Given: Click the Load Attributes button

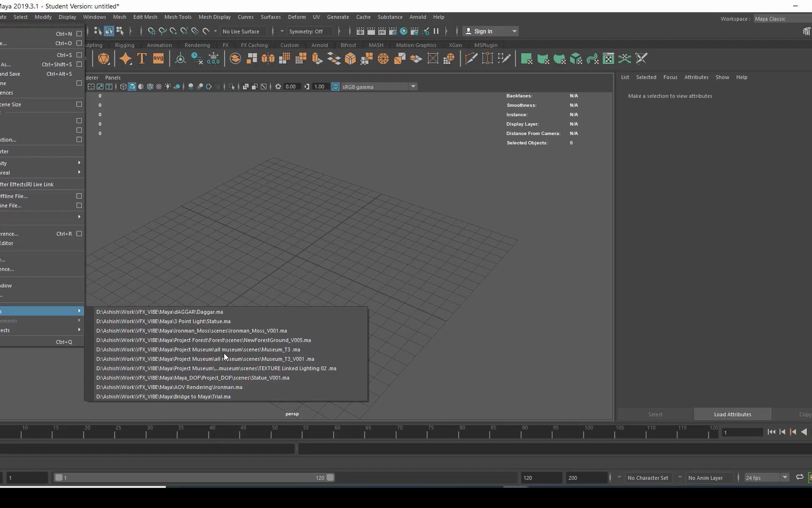Looking at the screenshot, I should point(732,414).
